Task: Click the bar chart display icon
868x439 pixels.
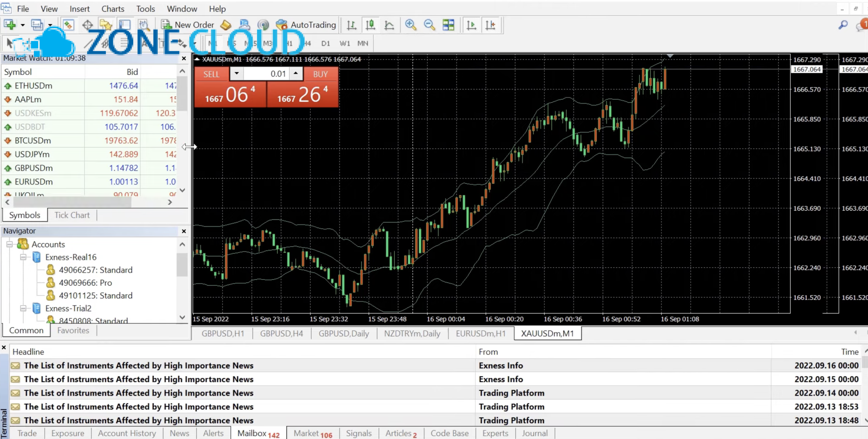Action: pyautogui.click(x=351, y=25)
